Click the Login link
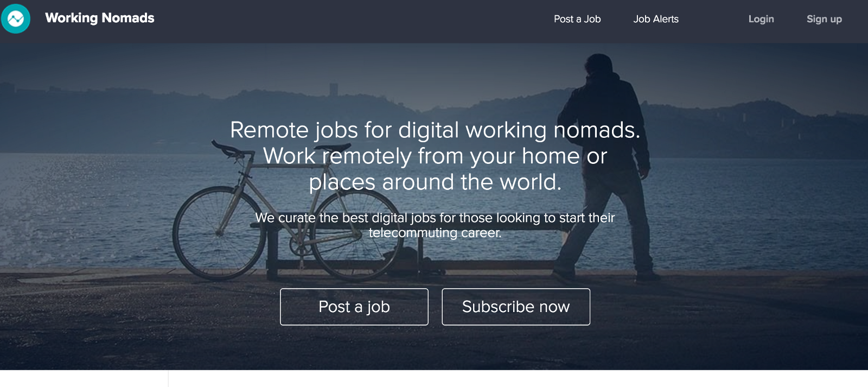Screen dimensions: 868x387 coord(761,19)
